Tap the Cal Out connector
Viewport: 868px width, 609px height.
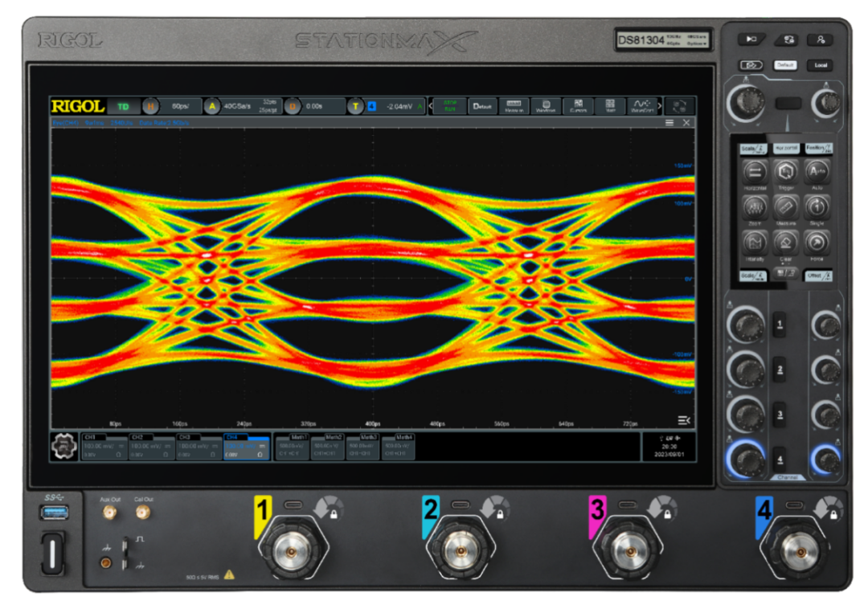pos(143,514)
